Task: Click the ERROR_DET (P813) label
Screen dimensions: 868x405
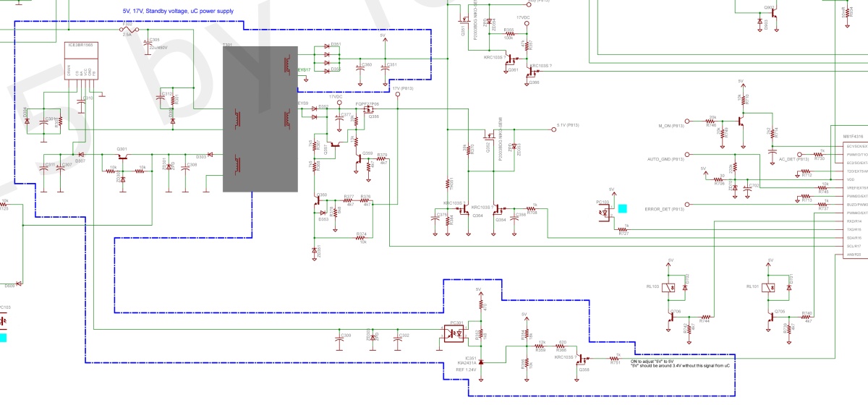Action: click(x=665, y=209)
